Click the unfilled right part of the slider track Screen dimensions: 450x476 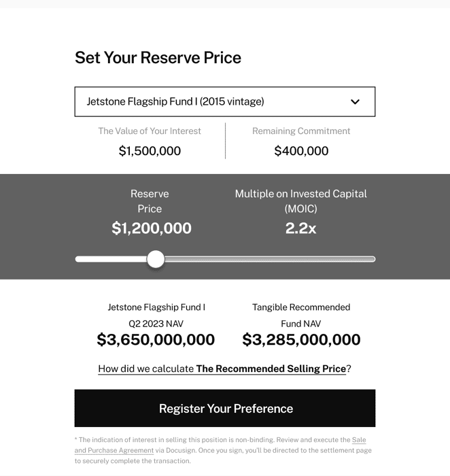point(272,259)
